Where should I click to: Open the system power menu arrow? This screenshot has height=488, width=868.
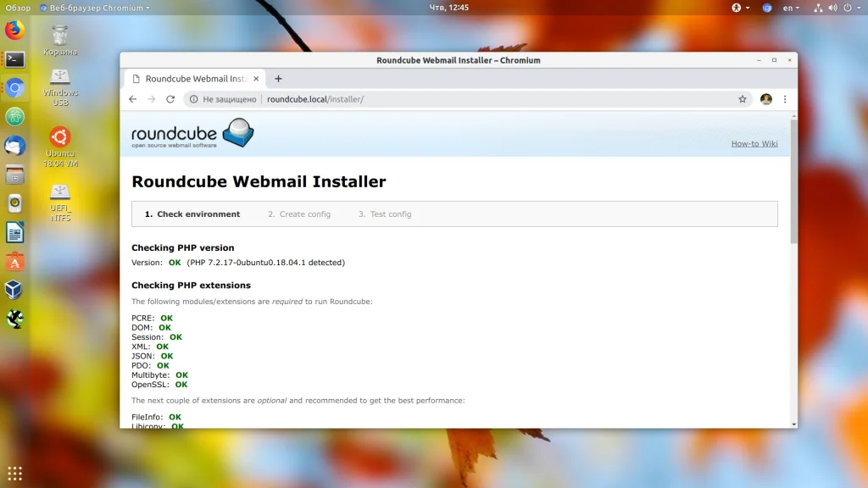click(859, 8)
